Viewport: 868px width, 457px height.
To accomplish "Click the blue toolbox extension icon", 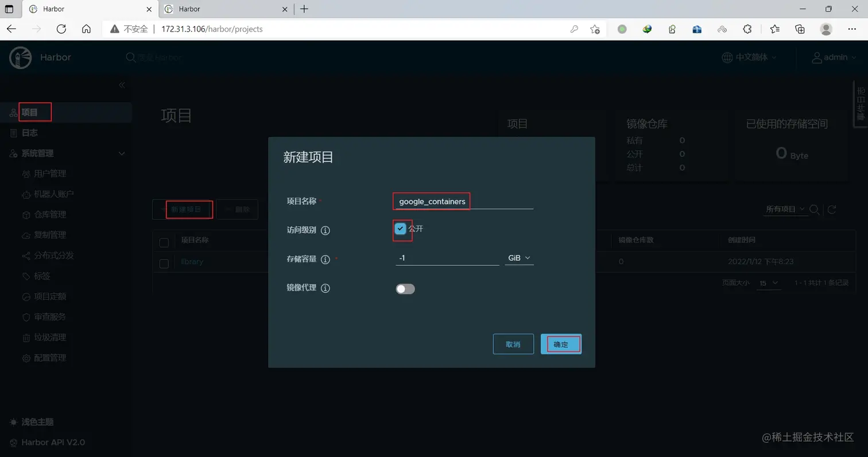I will [697, 29].
